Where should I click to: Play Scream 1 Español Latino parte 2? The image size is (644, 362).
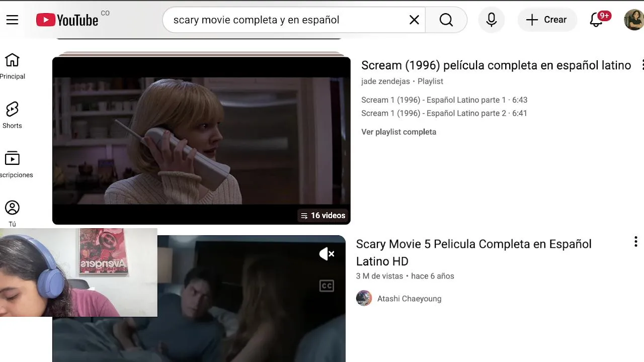click(x=444, y=114)
